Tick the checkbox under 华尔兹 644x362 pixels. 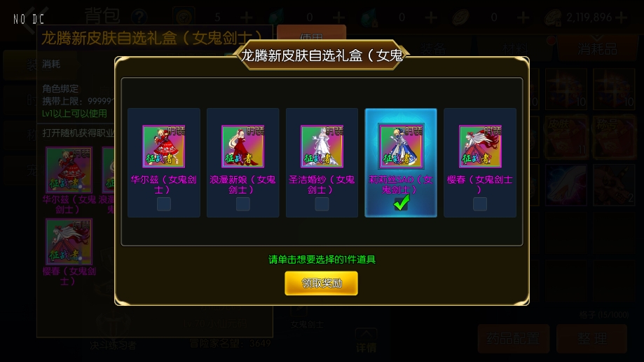click(x=163, y=204)
